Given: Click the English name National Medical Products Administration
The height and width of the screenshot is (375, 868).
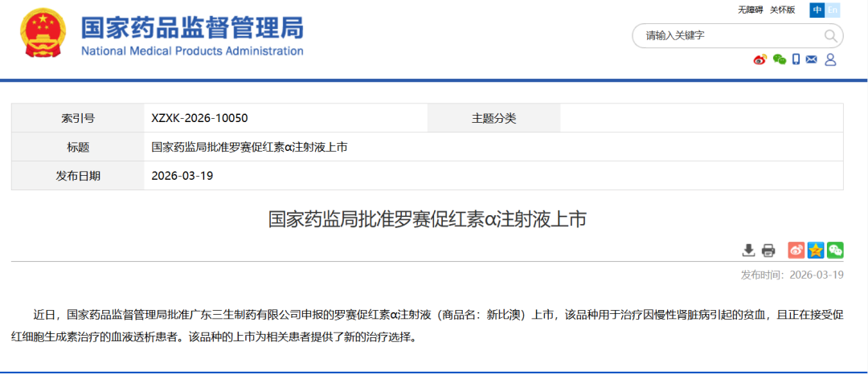Looking at the screenshot, I should [x=192, y=51].
